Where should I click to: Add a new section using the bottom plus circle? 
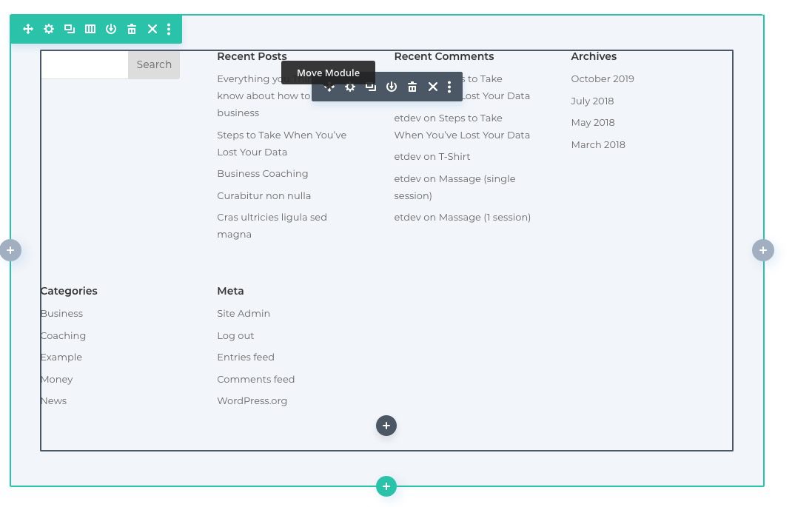386,486
